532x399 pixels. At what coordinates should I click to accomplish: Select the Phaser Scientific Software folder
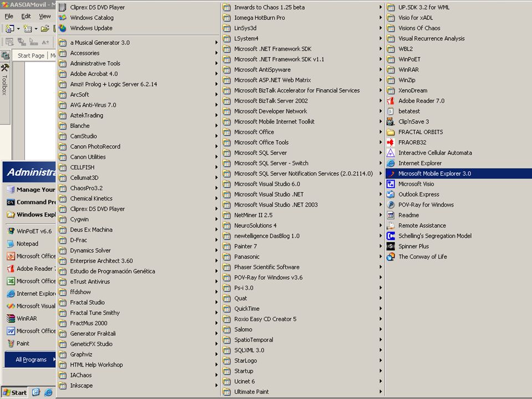303,267
